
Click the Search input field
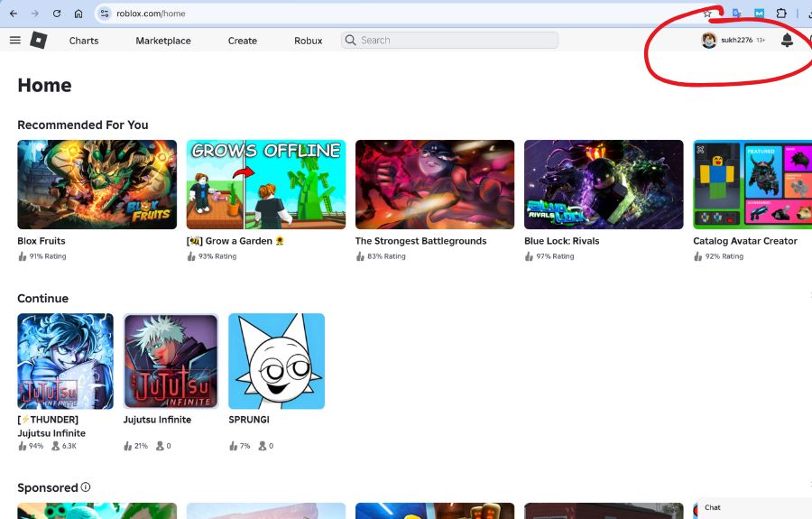click(449, 40)
